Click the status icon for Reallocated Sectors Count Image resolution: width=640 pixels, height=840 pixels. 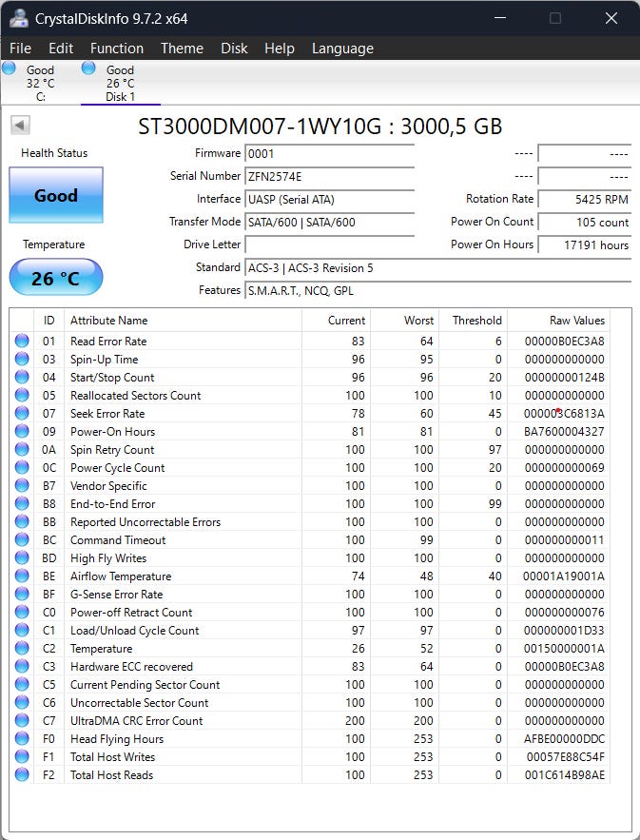click(22, 396)
